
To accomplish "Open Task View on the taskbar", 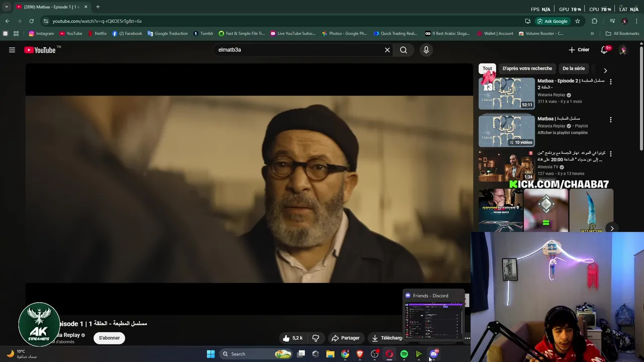I will 301,354.
